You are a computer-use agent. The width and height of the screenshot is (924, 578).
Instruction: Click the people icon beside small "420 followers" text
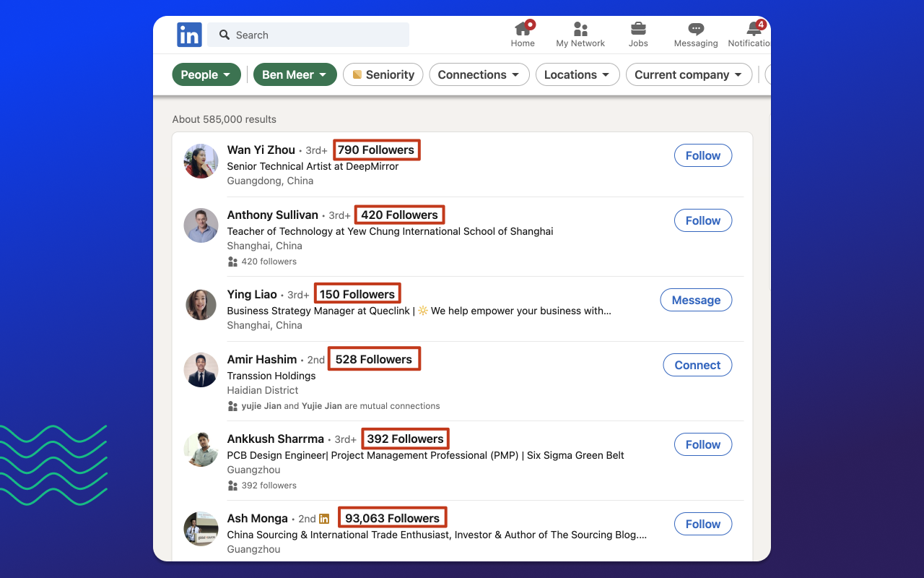tap(232, 262)
